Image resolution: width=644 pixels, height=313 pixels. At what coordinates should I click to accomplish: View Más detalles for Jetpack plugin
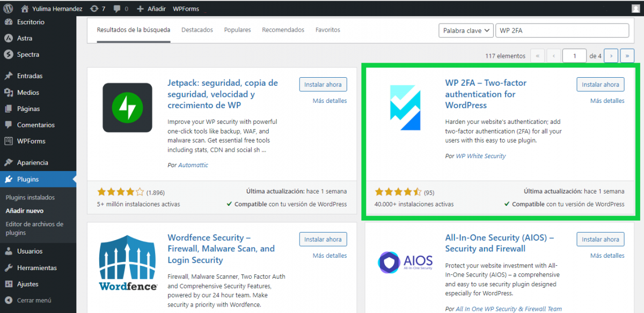click(x=330, y=101)
